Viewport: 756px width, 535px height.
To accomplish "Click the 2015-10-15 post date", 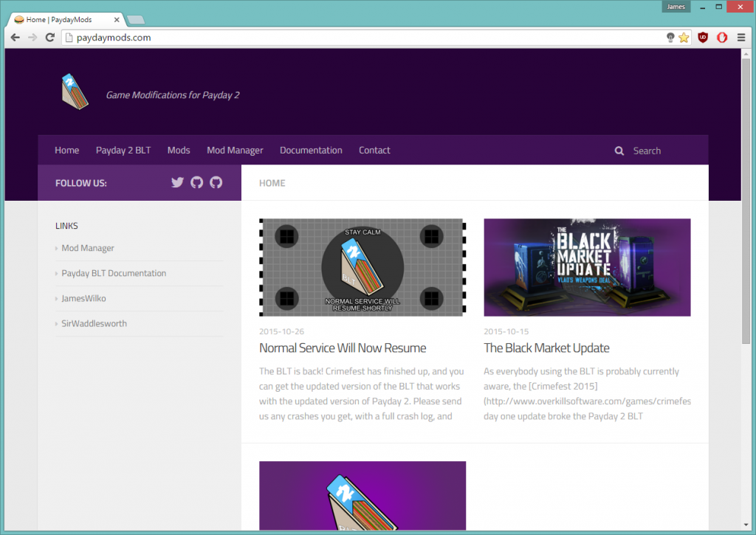I will pyautogui.click(x=506, y=331).
